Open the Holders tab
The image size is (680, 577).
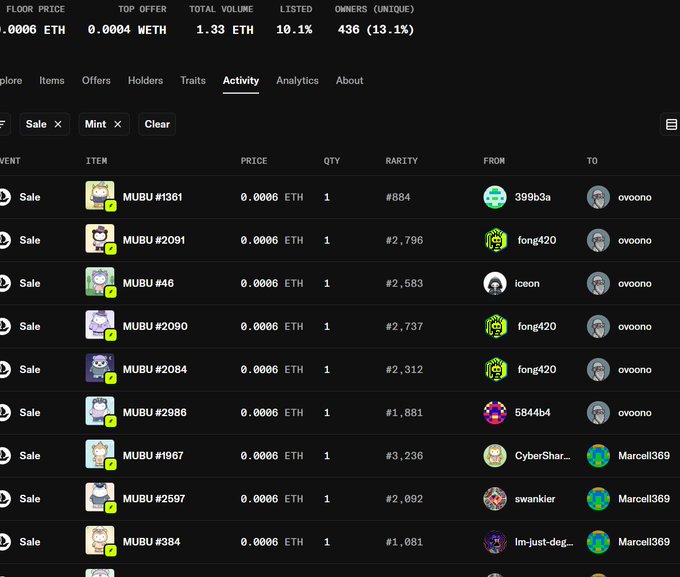[145, 81]
